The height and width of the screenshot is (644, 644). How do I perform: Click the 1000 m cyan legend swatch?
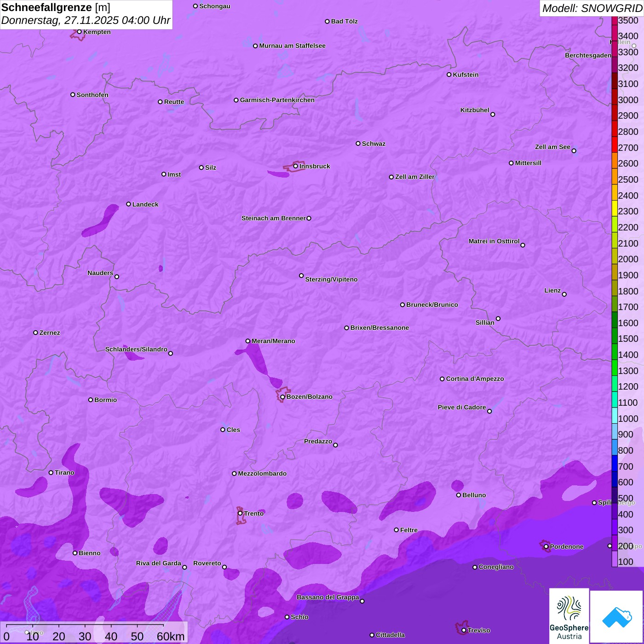[615, 415]
